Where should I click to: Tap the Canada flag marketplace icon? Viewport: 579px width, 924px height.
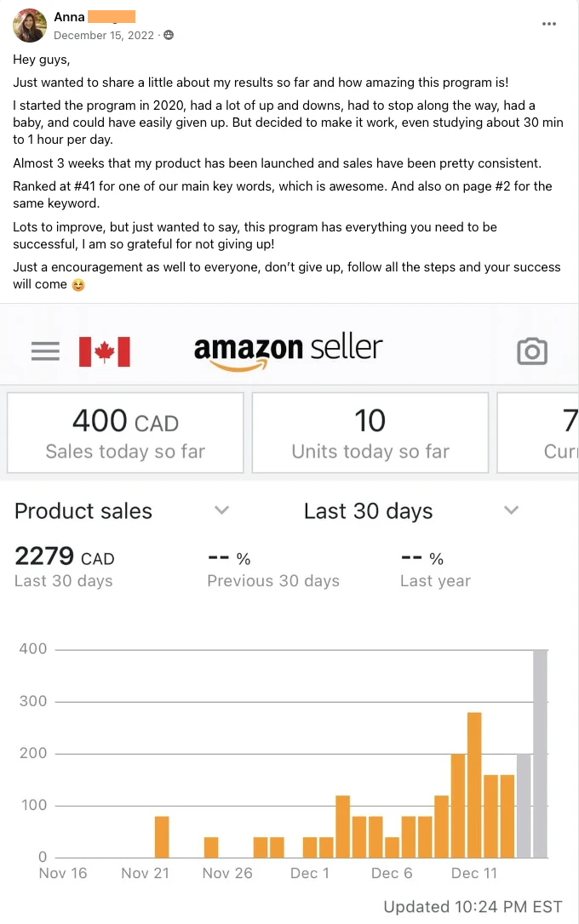pos(104,351)
